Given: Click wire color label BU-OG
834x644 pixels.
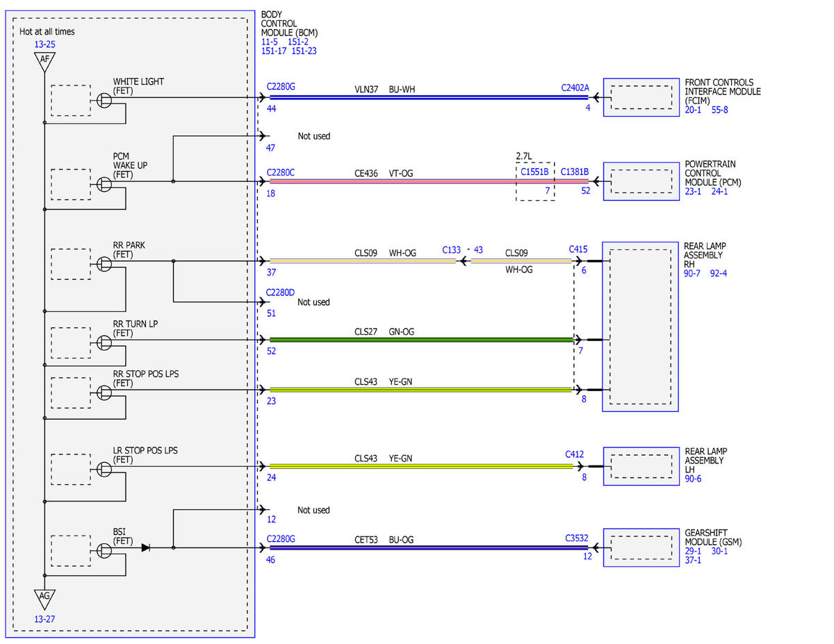Looking at the screenshot, I should (x=402, y=539).
